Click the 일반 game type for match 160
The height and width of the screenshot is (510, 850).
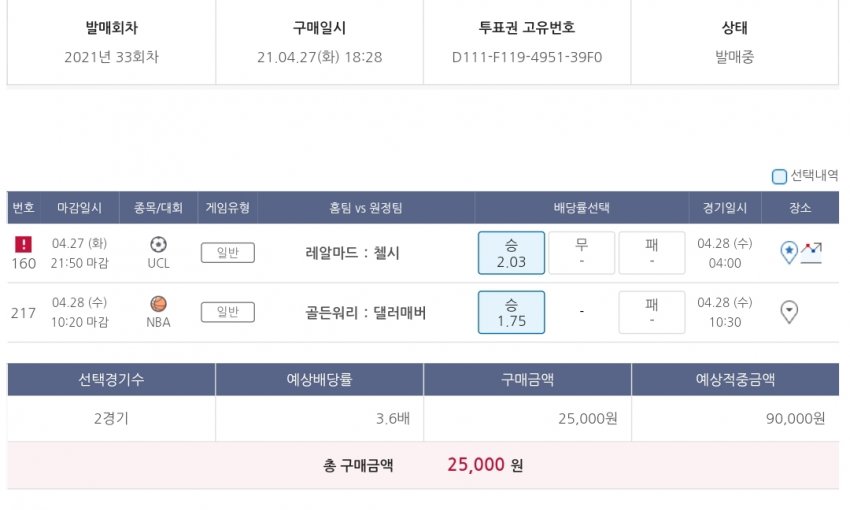coord(227,253)
